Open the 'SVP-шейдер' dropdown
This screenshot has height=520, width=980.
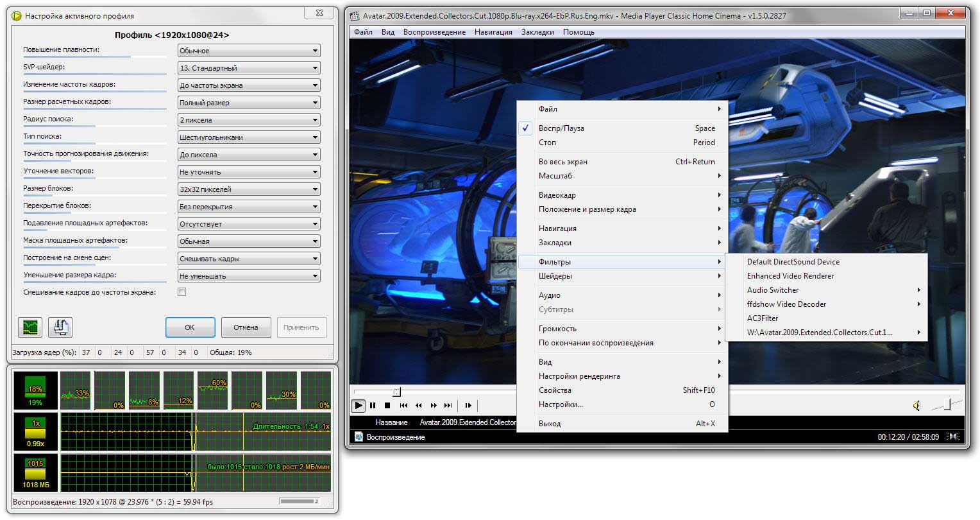249,68
